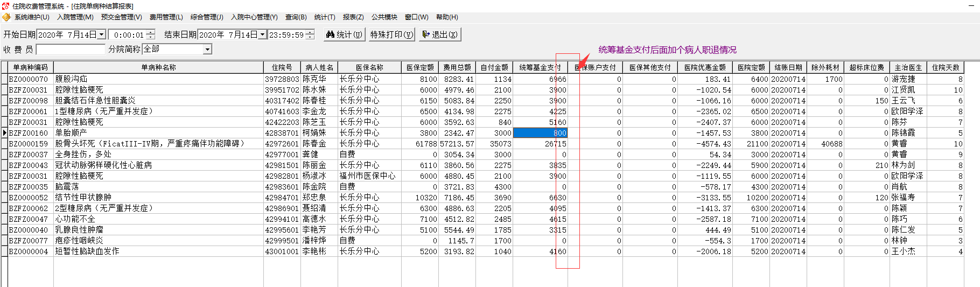Click the 医院优惠金额 column header
The width and height of the screenshot is (980, 287).
705,67
